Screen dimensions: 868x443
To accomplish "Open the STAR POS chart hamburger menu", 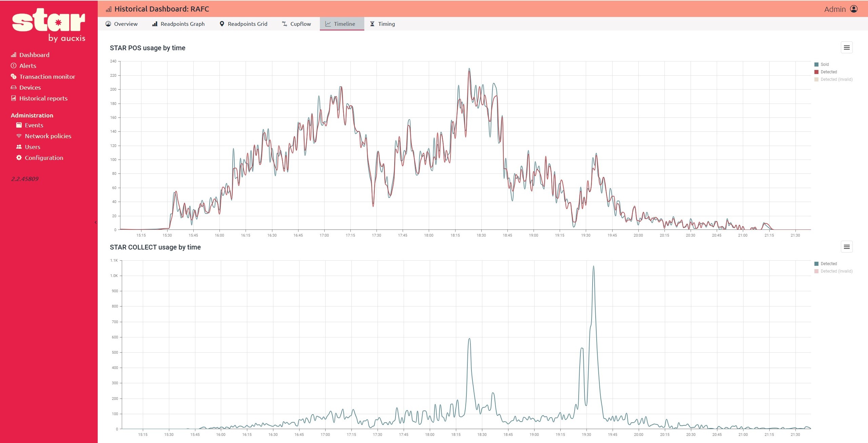I will [x=847, y=48].
